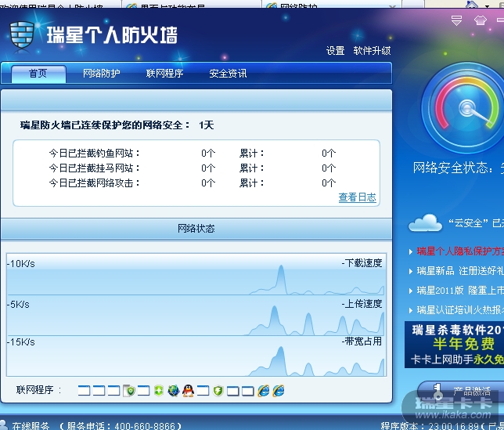Open the 安全资讯 tab
This screenshot has height=430, width=504.
point(228,74)
